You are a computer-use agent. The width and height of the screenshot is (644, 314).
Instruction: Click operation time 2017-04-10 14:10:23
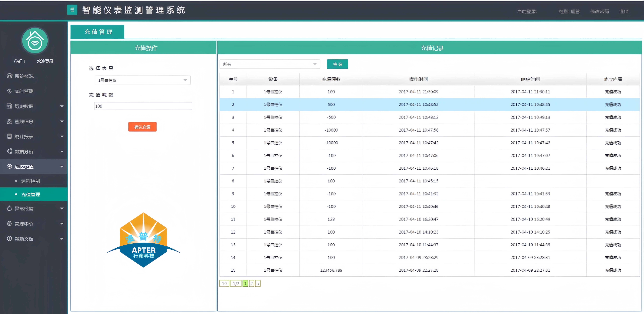[x=418, y=232]
